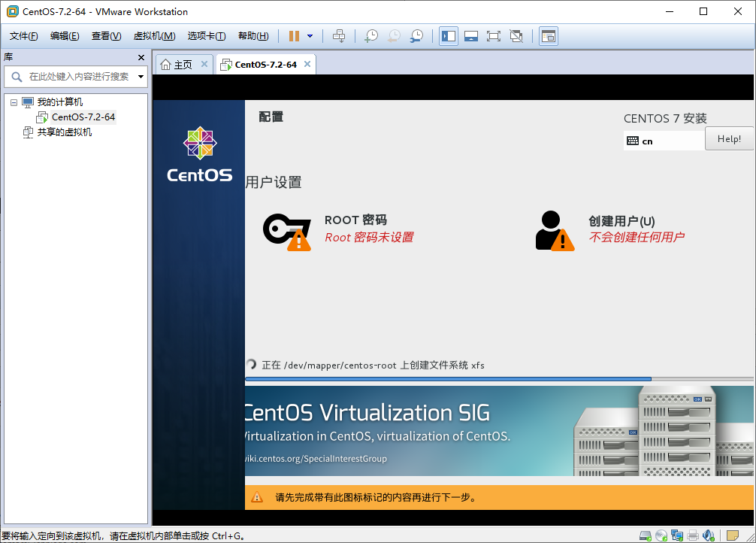Open the 文件(F) menu
Viewport: 756px width, 543px height.
23,36
